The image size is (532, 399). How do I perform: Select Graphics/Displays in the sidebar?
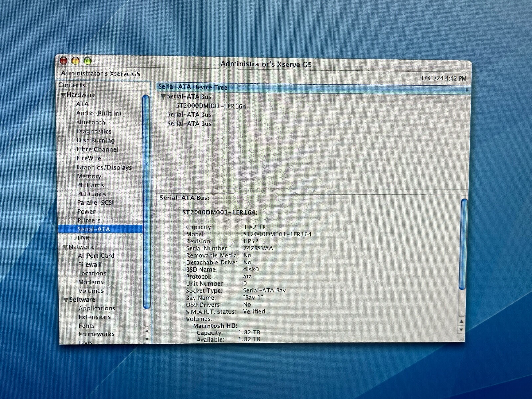pyautogui.click(x=104, y=167)
